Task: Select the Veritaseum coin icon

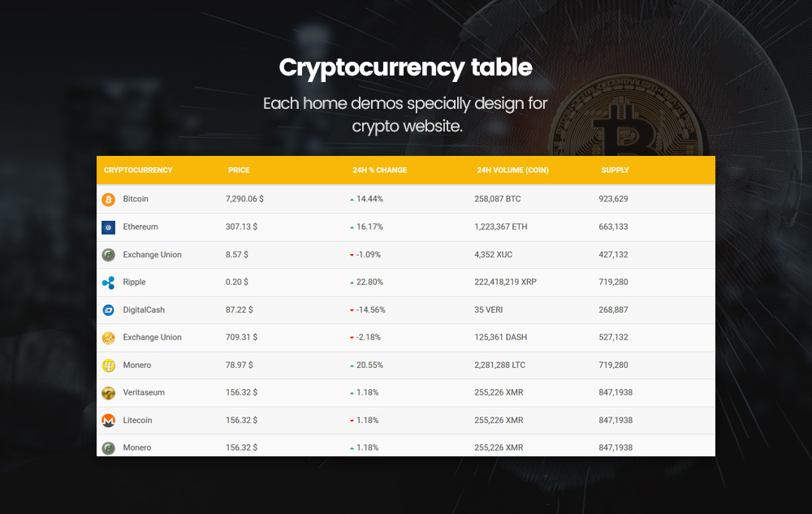Action: pos(109,392)
